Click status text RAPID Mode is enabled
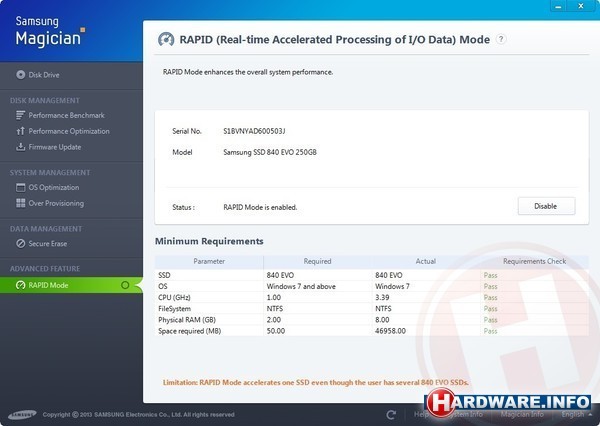The width and height of the screenshot is (600, 426). tap(260, 207)
